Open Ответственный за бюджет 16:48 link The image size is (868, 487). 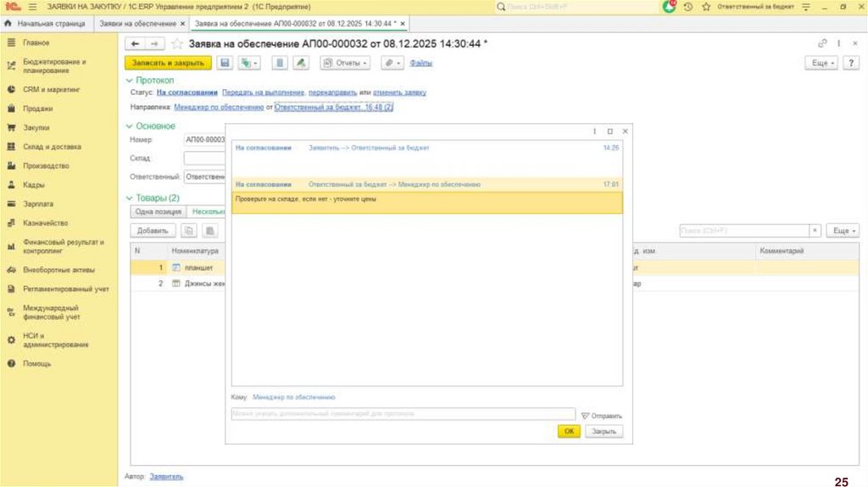tap(334, 108)
